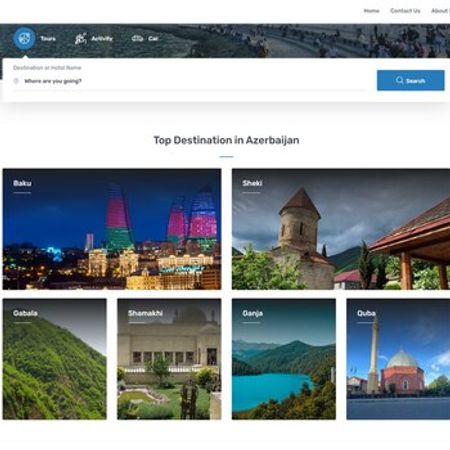Switch to the Car tab label
The image size is (450, 450).
pyautogui.click(x=153, y=39)
